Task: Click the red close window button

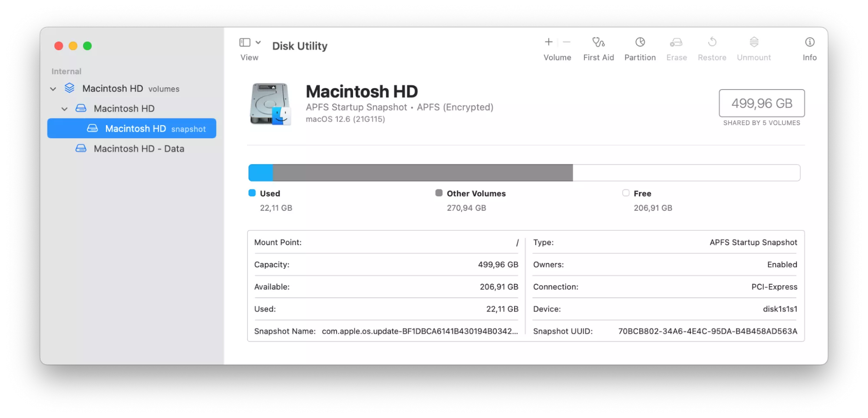Action: tap(59, 46)
